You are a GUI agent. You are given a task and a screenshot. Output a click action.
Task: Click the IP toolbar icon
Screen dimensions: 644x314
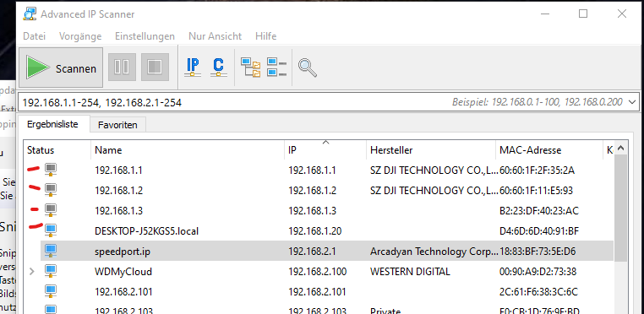[193, 68]
